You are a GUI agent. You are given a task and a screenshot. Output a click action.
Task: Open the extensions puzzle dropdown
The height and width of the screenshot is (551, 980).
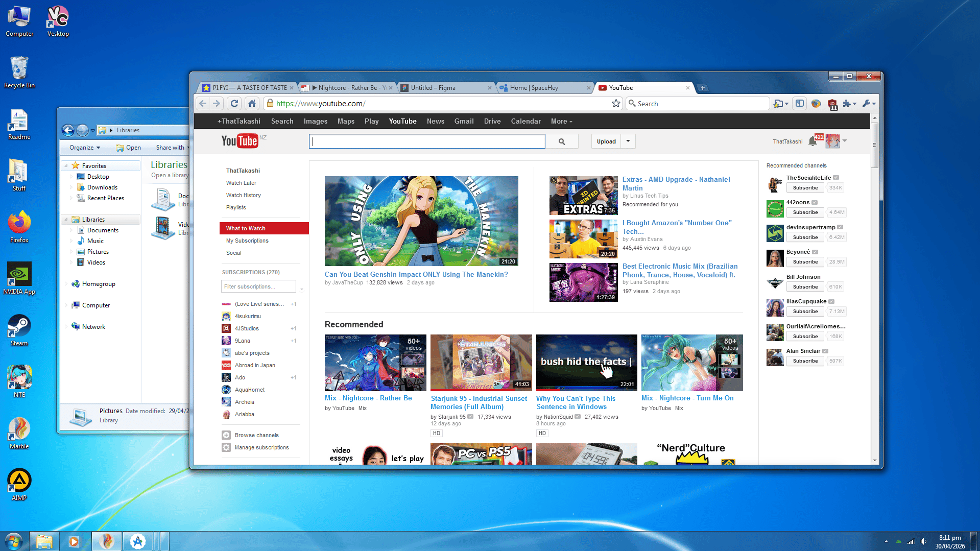[x=849, y=104]
